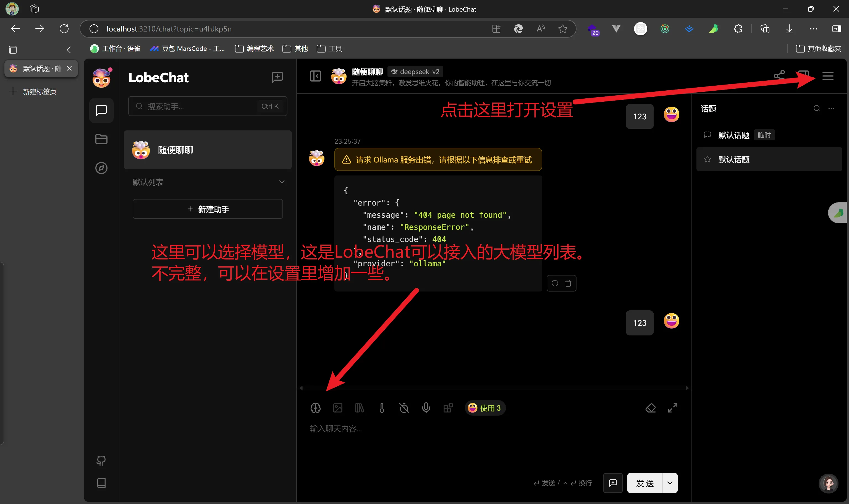Close the 默认话题 browser tab
The image size is (849, 504).
tap(69, 68)
